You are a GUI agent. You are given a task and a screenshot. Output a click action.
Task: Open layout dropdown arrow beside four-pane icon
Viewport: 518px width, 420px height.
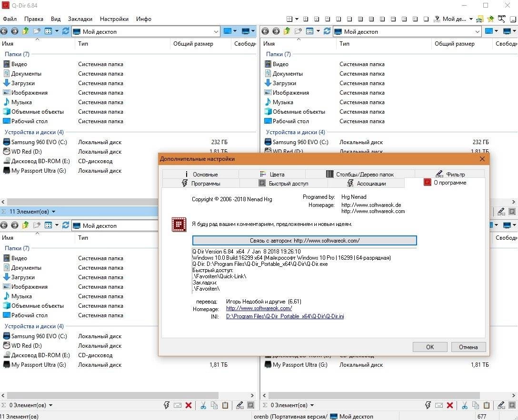[x=297, y=19]
